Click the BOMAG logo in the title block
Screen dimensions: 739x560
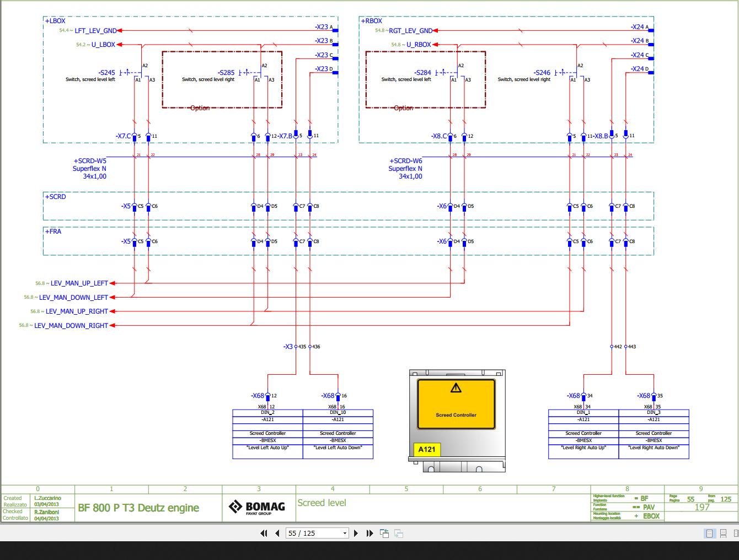258,507
